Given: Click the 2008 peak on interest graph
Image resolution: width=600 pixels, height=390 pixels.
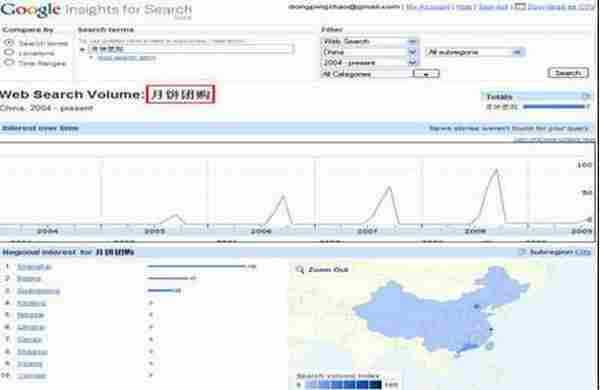Looking at the screenshot, I should [x=496, y=169].
